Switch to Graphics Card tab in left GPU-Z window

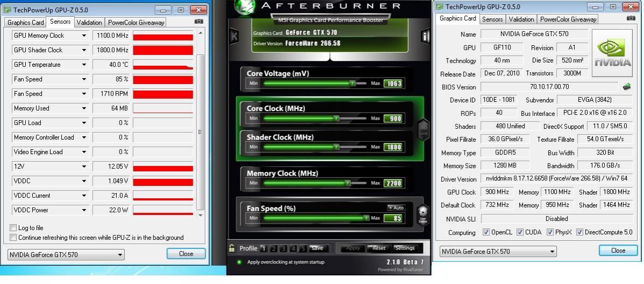click(25, 23)
